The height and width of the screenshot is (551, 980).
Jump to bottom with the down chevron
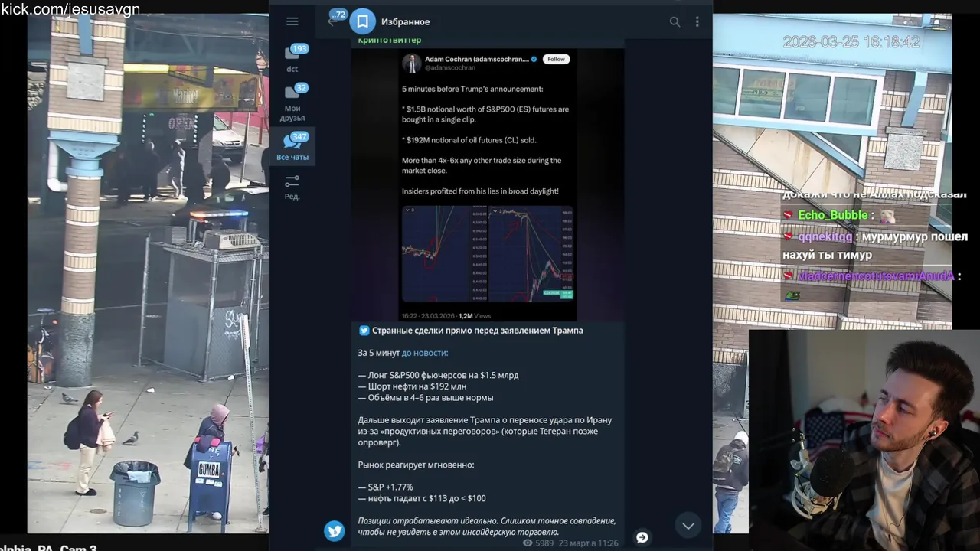[x=688, y=526]
